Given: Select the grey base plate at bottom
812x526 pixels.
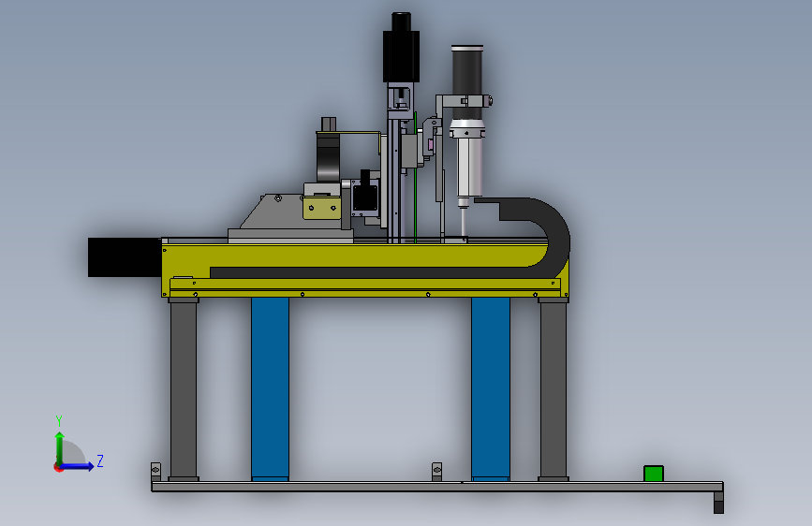Looking at the screenshot, I should 437,486.
